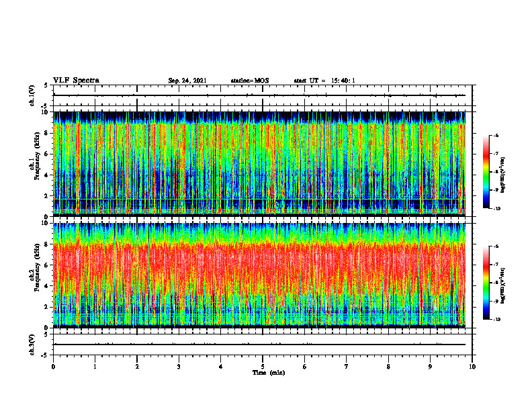Click the ch.1 color scale PSD units label
This screenshot has height=411, width=532.
(504, 175)
